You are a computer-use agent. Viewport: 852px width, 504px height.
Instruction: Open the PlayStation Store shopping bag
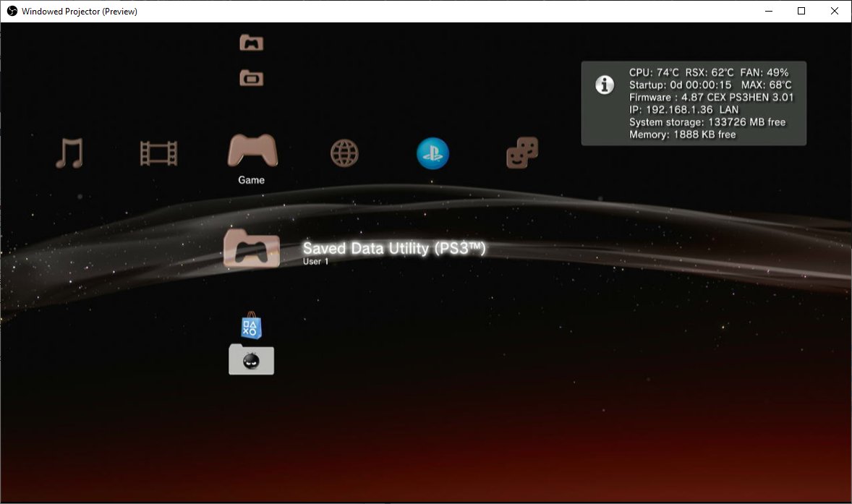coord(251,325)
